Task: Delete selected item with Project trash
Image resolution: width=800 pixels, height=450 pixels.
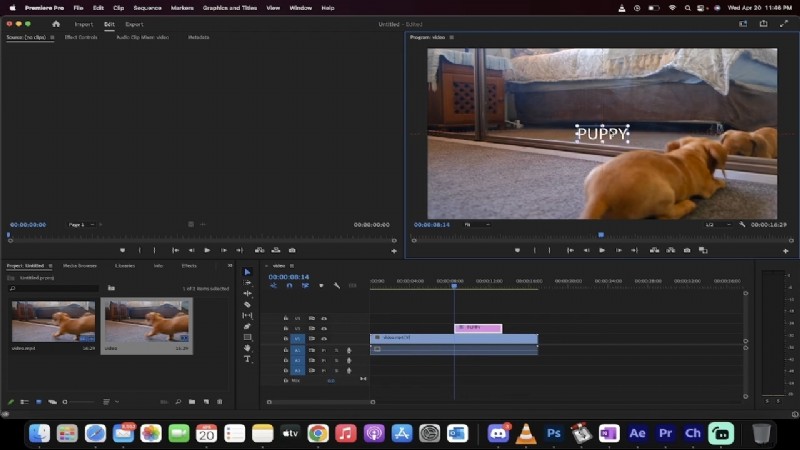Action: click(x=220, y=402)
